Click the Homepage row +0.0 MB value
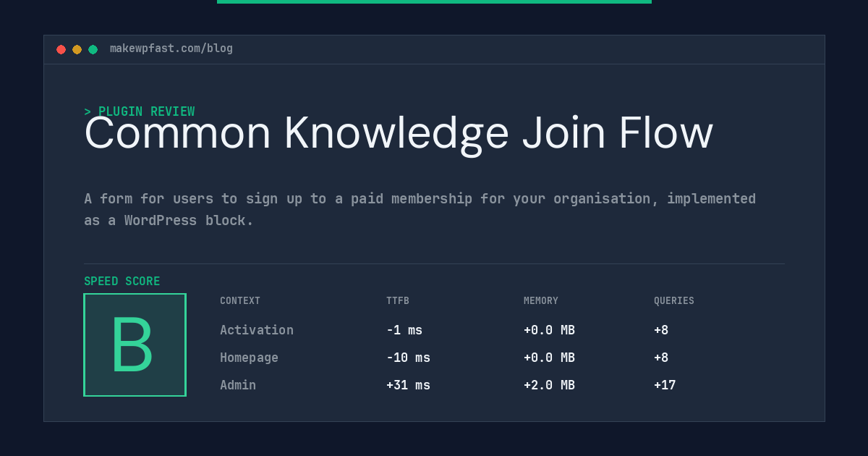Image resolution: width=868 pixels, height=456 pixels. (x=549, y=358)
